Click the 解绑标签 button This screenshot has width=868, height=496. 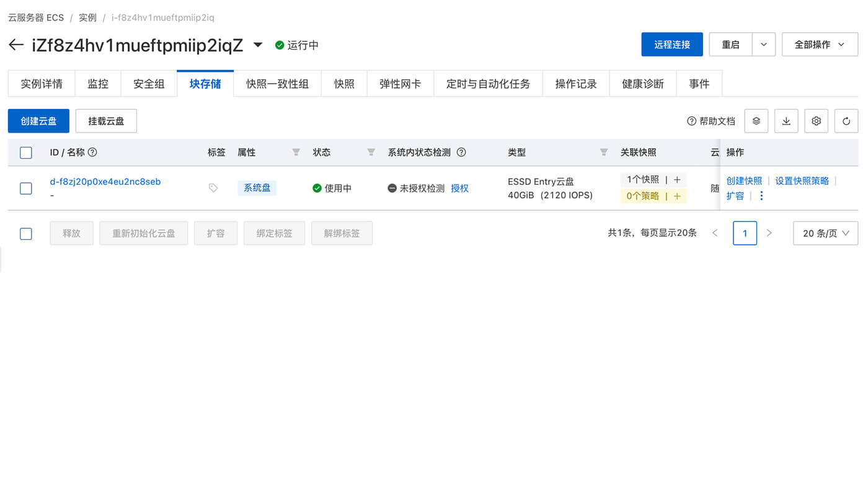tap(342, 233)
